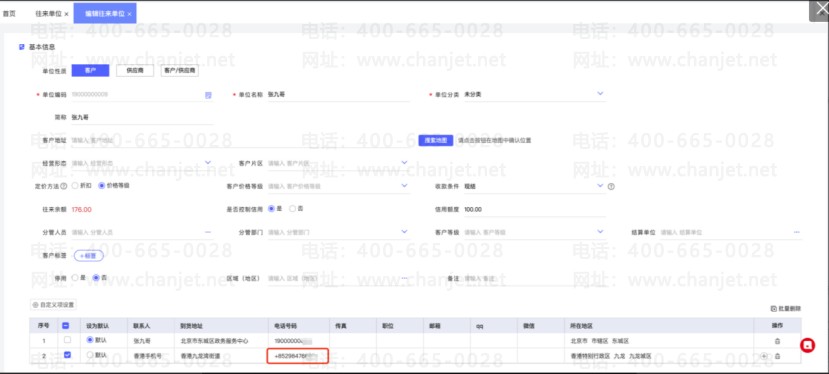
Task: Select the 编辑往来单位 tab
Action: click(x=105, y=14)
